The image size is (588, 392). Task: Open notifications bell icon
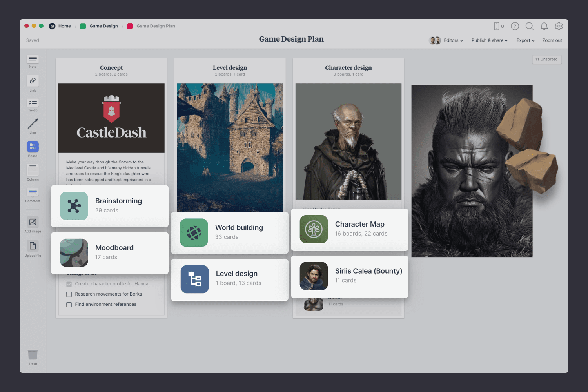coord(544,26)
